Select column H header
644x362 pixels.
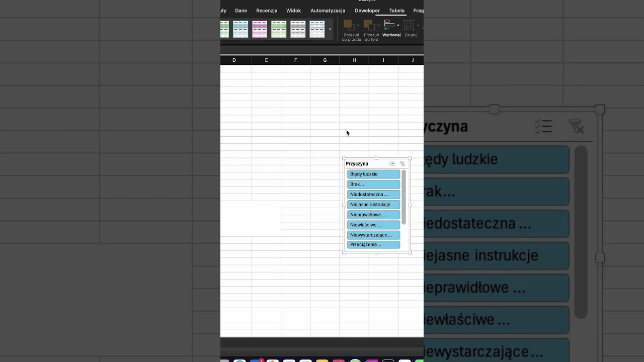click(x=354, y=60)
